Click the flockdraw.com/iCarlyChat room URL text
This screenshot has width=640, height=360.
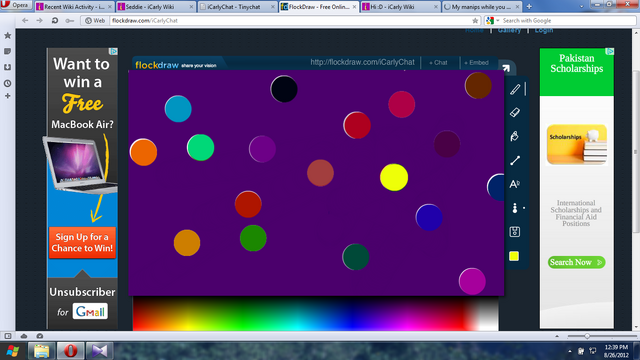click(x=362, y=62)
